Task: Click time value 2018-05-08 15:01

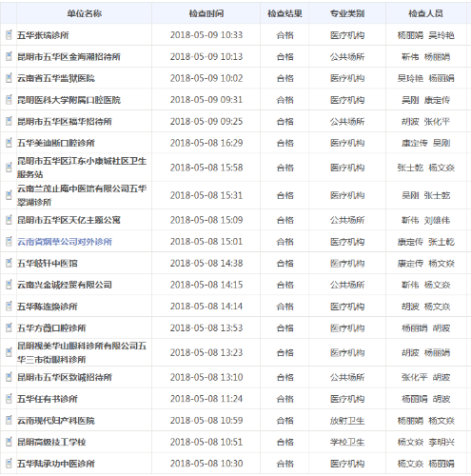Action: (206, 242)
